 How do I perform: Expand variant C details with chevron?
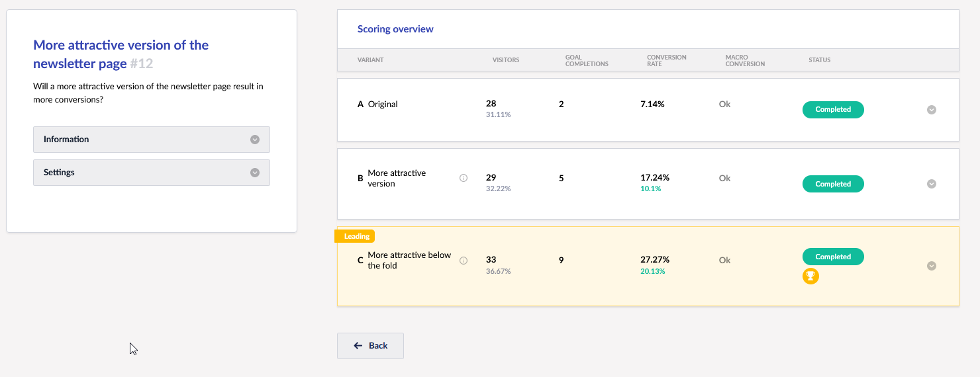click(931, 266)
